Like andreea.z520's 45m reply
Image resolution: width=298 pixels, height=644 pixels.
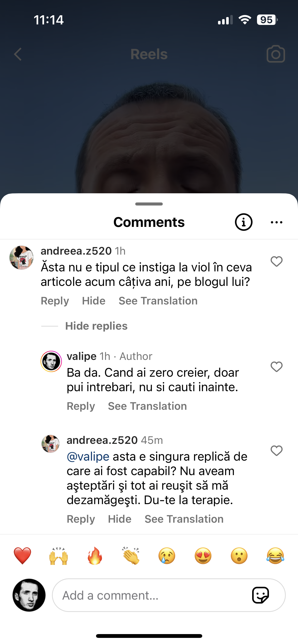click(276, 451)
